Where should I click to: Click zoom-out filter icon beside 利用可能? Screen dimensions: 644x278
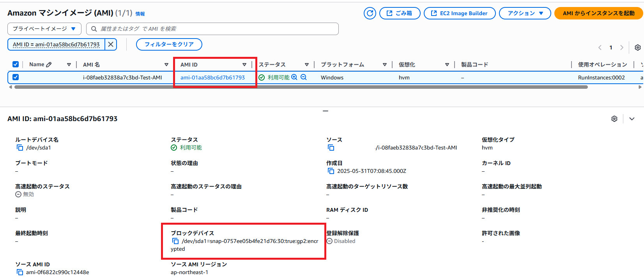(304, 77)
